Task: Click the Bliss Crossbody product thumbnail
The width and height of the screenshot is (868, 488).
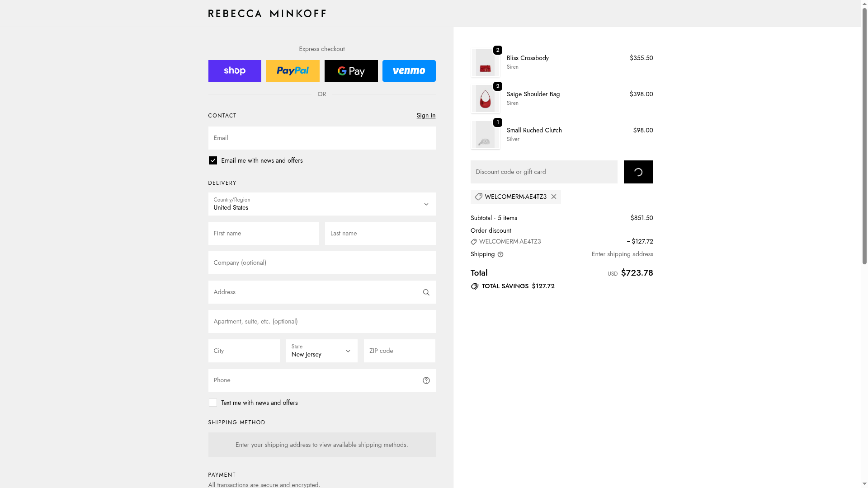Action: 485,63
